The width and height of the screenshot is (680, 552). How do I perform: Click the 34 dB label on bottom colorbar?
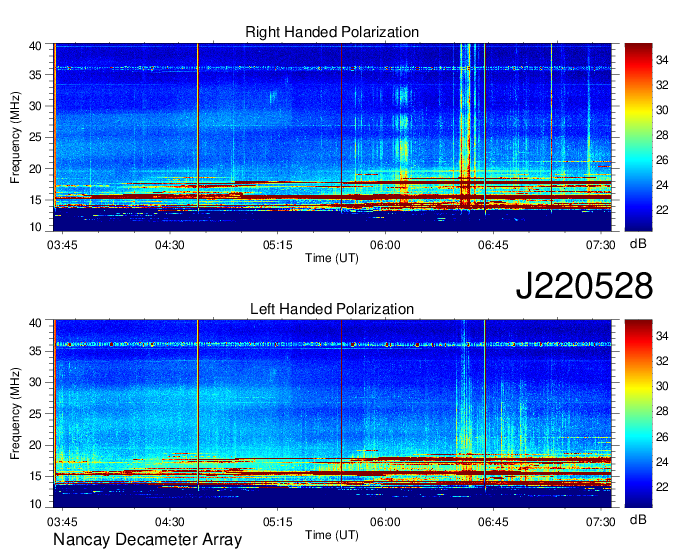pyautogui.click(x=662, y=336)
